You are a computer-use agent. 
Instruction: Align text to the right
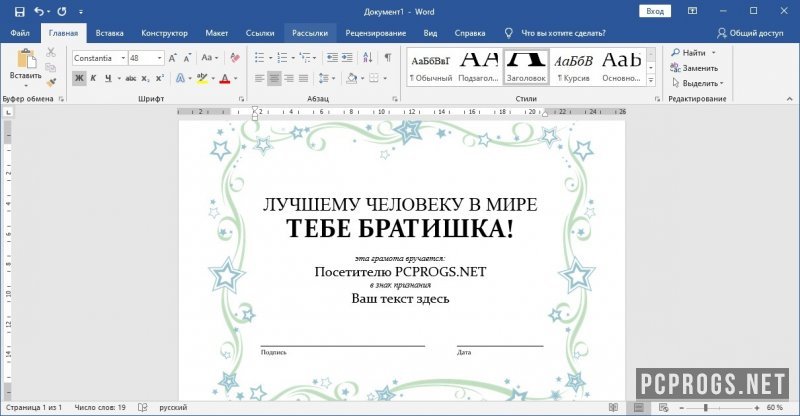coord(289,78)
